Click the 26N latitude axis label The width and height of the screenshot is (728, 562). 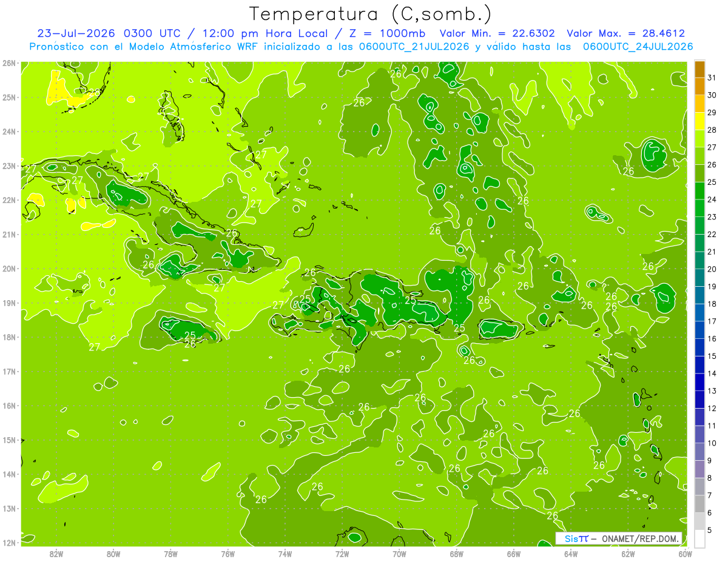tap(8, 63)
